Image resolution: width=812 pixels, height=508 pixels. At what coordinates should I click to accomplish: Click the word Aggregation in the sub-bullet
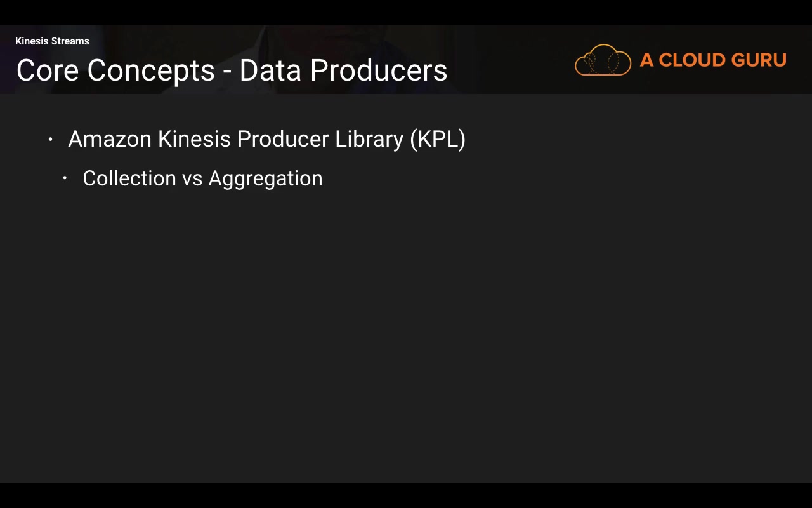tap(265, 179)
